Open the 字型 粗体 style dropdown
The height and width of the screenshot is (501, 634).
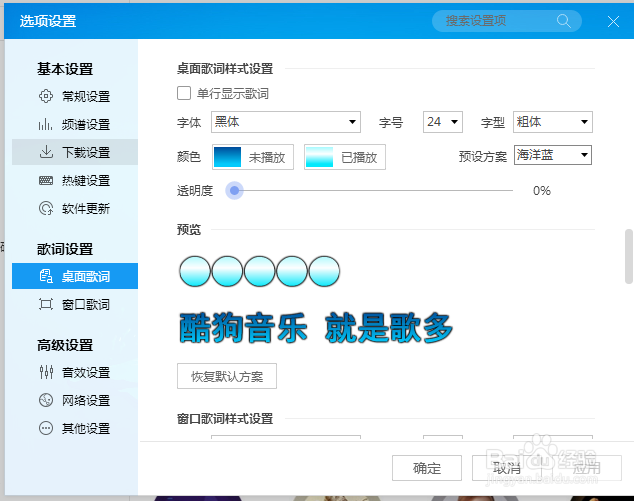pyautogui.click(x=553, y=122)
